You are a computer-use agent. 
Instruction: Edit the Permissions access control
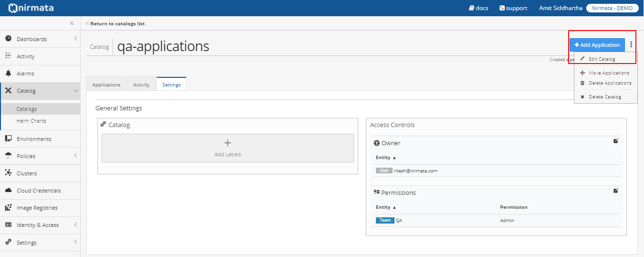[616, 191]
